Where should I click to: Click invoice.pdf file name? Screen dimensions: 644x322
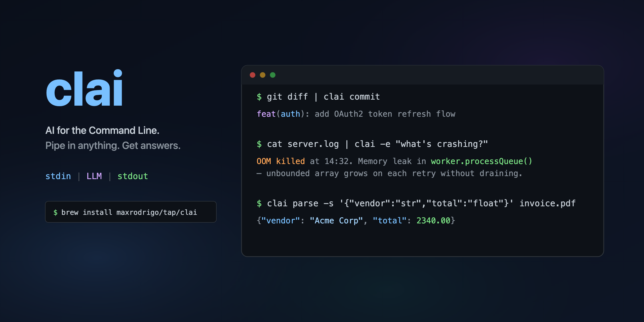tap(548, 203)
